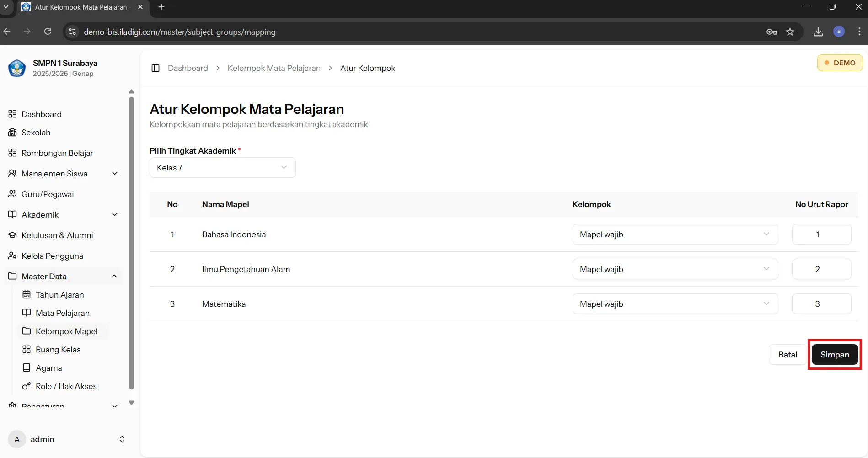Close the Atur Kelompok Mata Pelajaran tab
868x458 pixels.
[140, 7]
